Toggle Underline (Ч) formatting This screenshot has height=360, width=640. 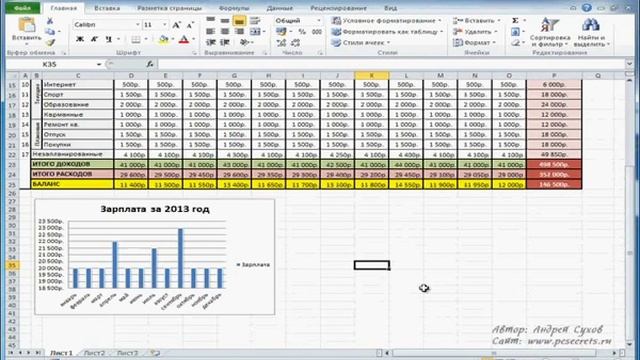(x=108, y=39)
